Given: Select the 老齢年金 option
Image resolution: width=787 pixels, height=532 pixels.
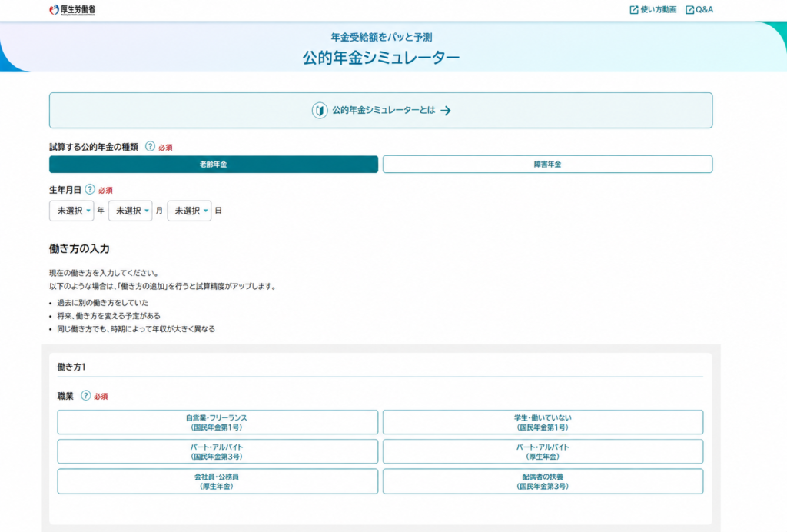Looking at the screenshot, I should click(214, 164).
